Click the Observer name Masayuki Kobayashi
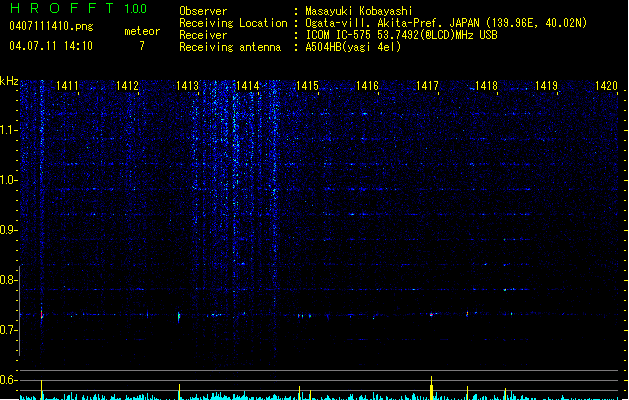 click(359, 11)
